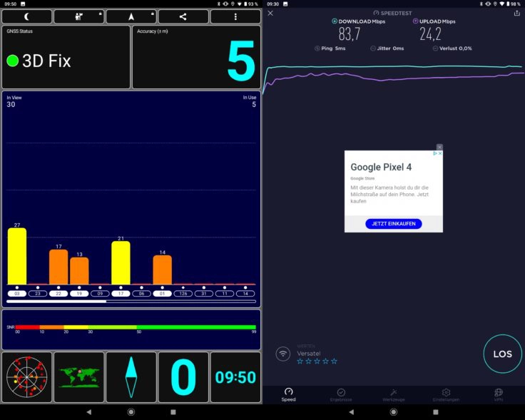Image resolution: width=525 pixels, height=420 pixels.
Task: Tap the blue AdChoices icon on the ad
Action: [435, 153]
